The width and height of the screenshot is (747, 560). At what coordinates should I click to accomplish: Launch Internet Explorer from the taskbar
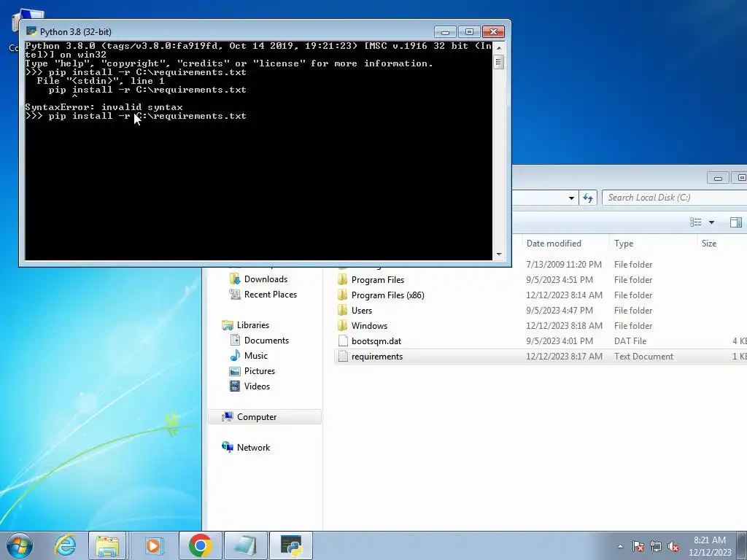click(x=65, y=545)
